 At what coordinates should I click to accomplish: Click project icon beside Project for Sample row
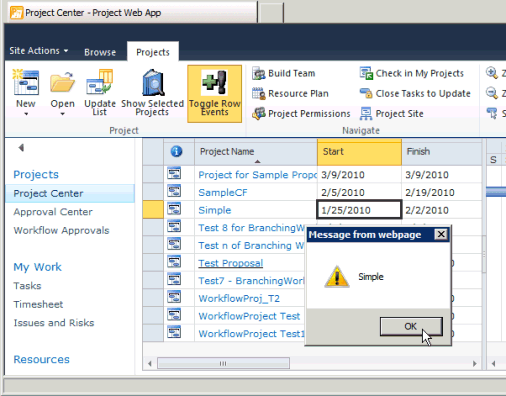pos(174,173)
